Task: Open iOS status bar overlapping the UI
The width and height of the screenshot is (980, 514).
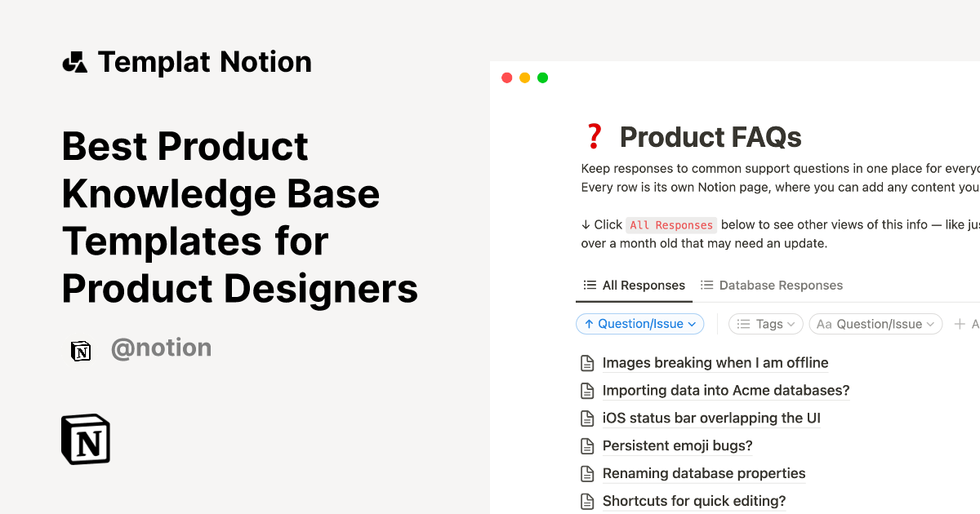Action: point(711,419)
